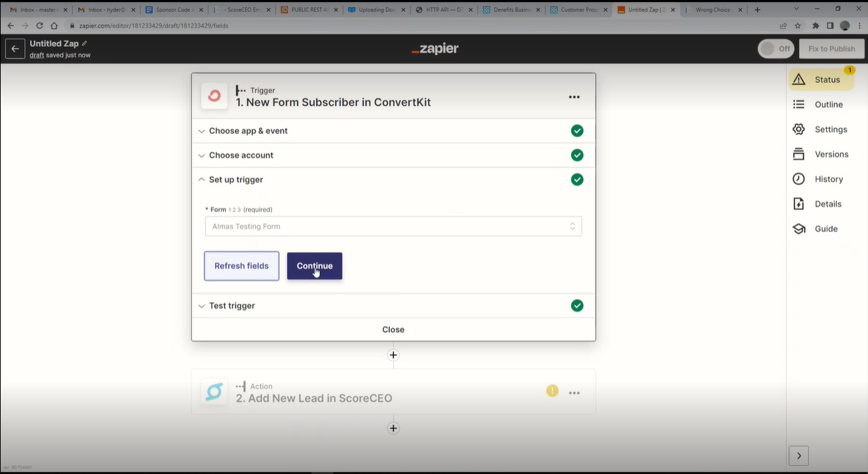Expand the Choose account section
Image resolution: width=868 pixels, height=474 pixels.
(x=393, y=155)
